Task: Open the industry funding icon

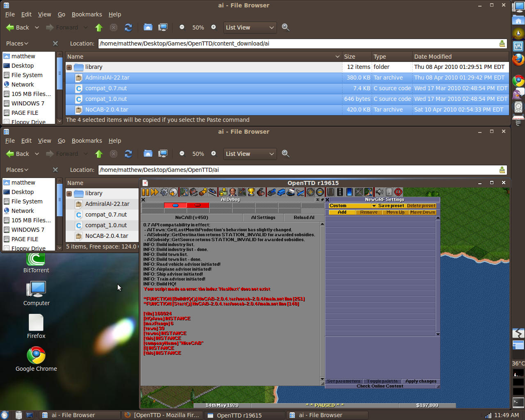Action: pos(260,192)
